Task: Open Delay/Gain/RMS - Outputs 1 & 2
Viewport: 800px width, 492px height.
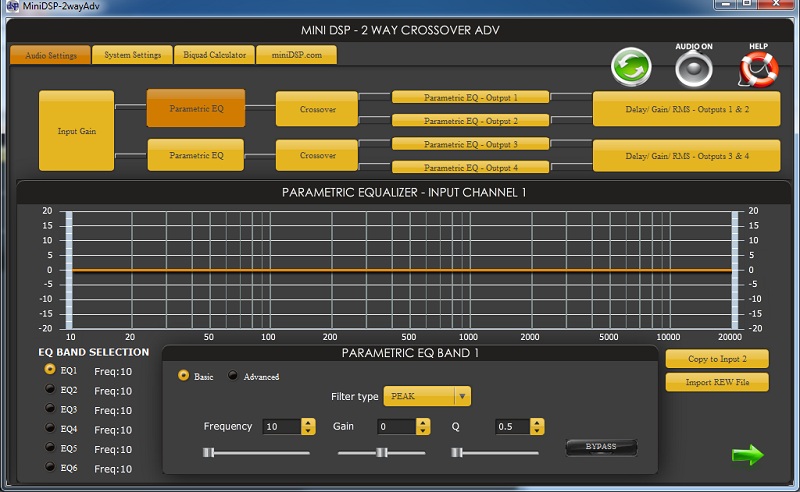Action: (687, 109)
